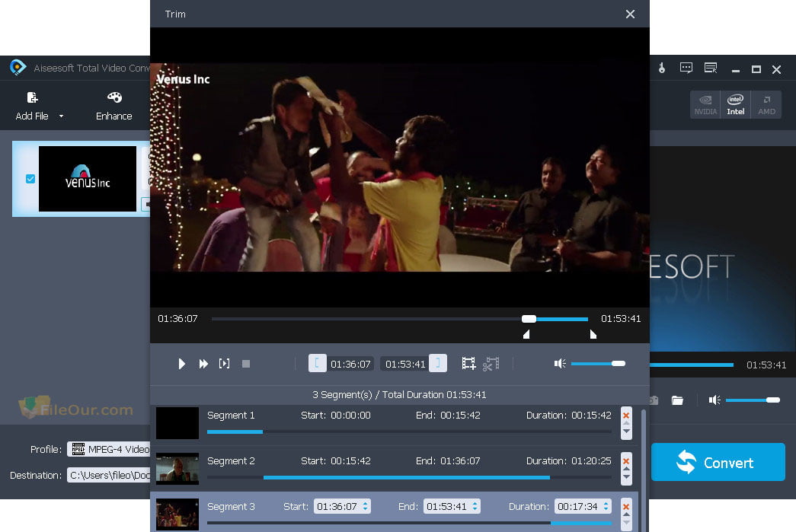Play the video in the Trim window

(181, 364)
